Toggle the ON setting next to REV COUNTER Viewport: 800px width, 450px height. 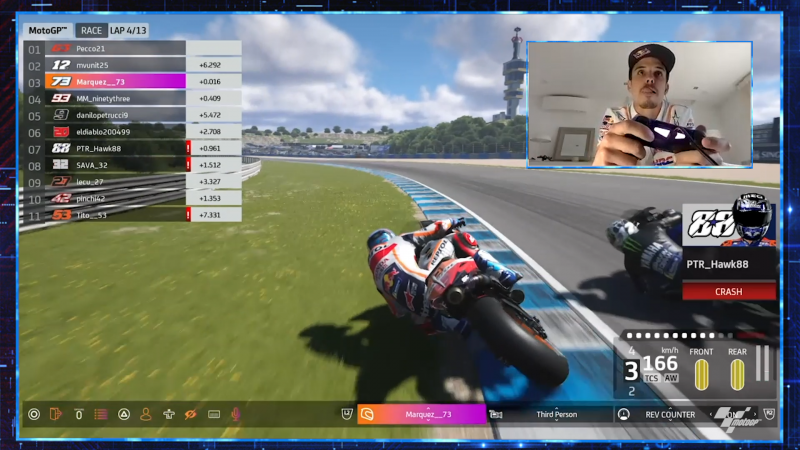point(733,415)
